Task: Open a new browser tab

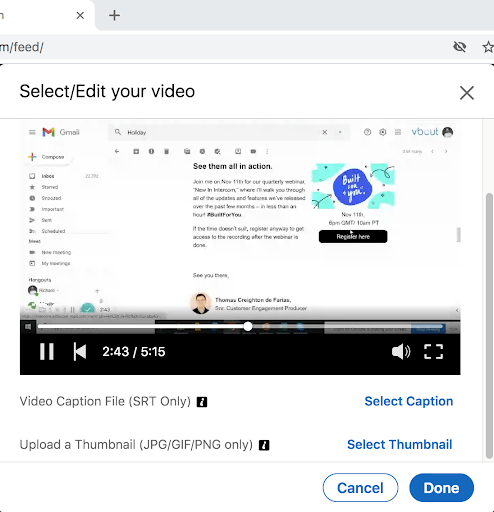Action: tap(114, 15)
